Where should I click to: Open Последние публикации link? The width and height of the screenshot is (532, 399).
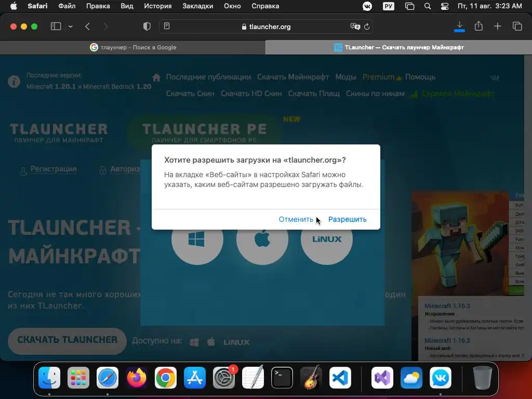[x=208, y=77]
